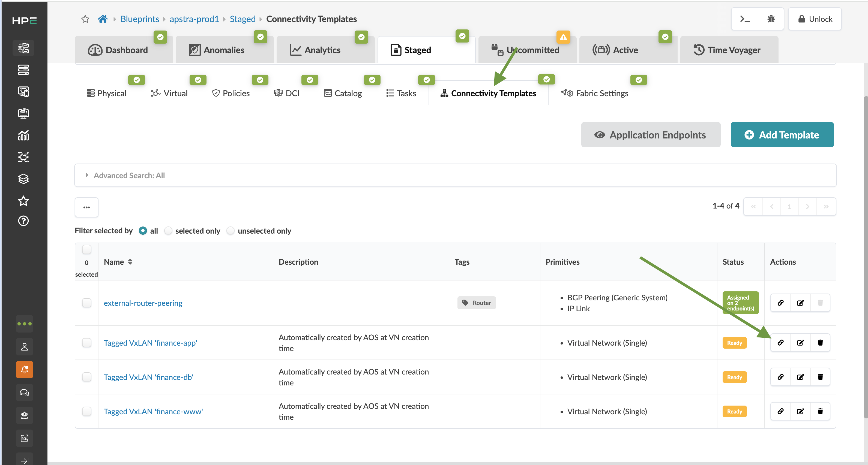Select 'selected only' filter radio
Image resolution: width=868 pixels, height=465 pixels.
[168, 231]
